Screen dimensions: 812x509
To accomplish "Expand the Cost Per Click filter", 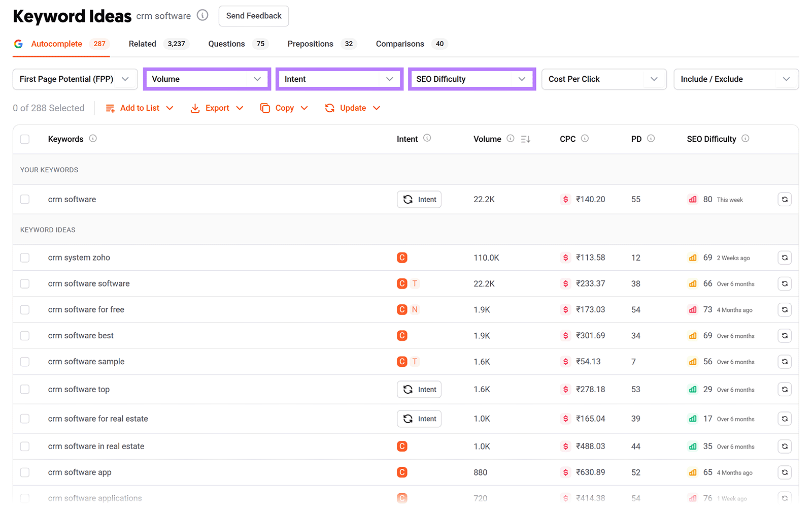I will [603, 79].
